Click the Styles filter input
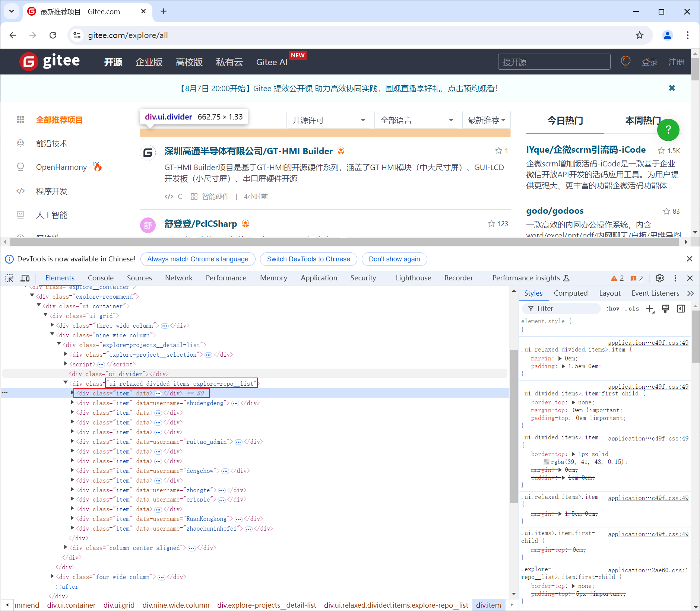Screen dimensions: 700x611 pyautogui.click(x=562, y=309)
